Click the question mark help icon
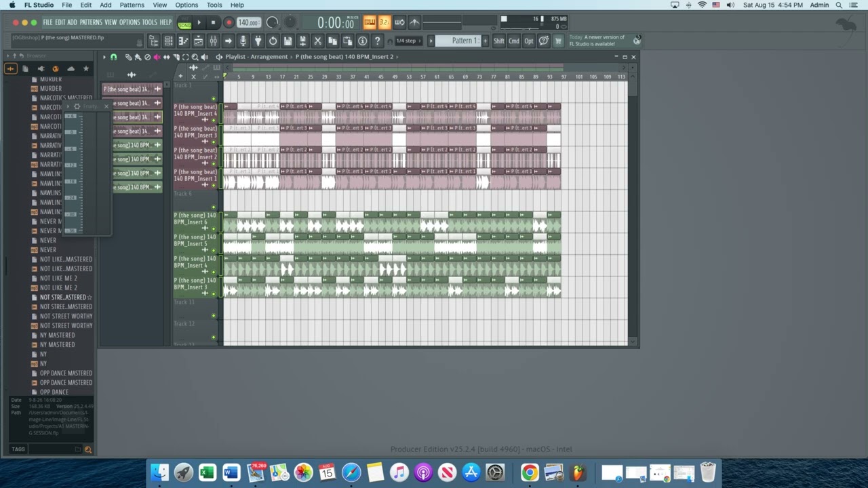The height and width of the screenshot is (488, 868). (x=378, y=41)
